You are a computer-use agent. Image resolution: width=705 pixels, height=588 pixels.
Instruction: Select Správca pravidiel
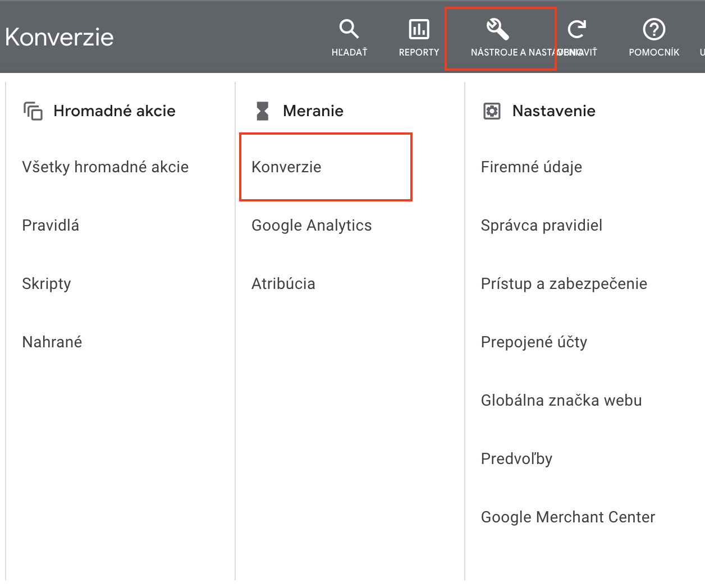tap(541, 226)
